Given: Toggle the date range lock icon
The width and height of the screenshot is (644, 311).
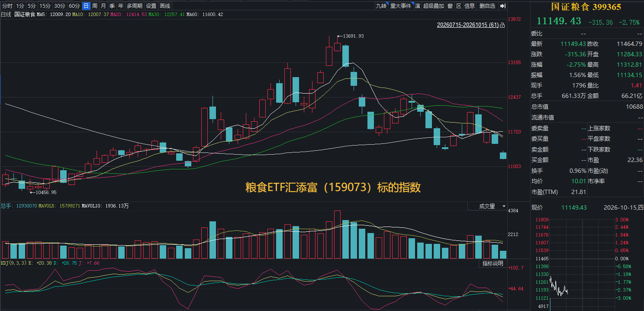Looking at the screenshot, I should click(x=502, y=25).
